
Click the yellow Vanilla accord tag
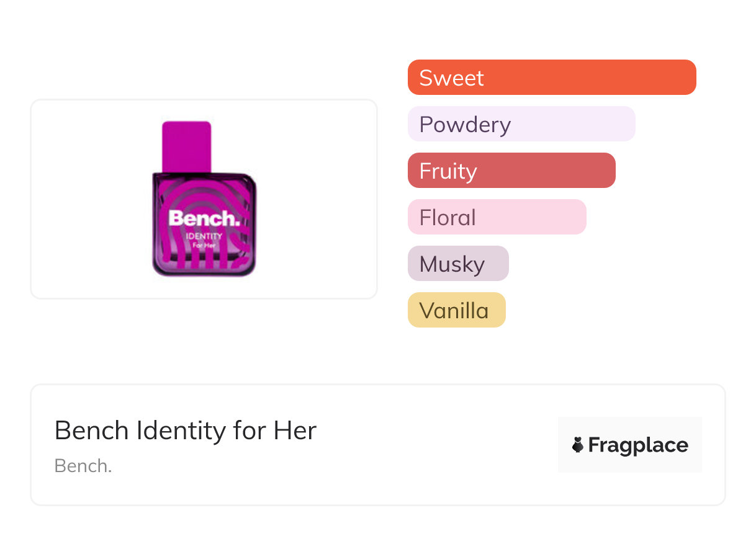tap(456, 310)
